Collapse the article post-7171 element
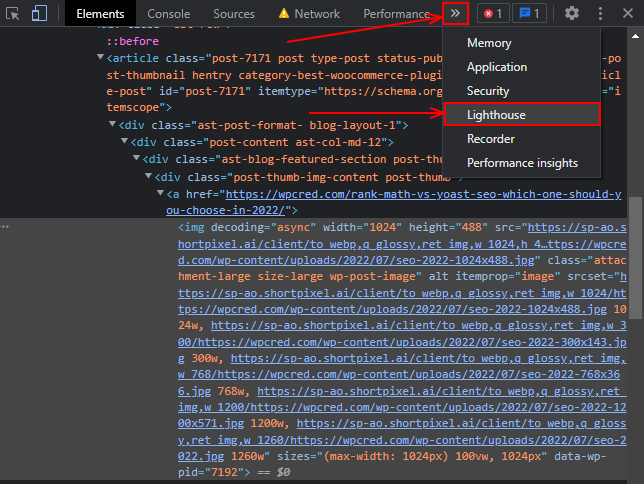This screenshot has height=484, width=644. pos(100,57)
